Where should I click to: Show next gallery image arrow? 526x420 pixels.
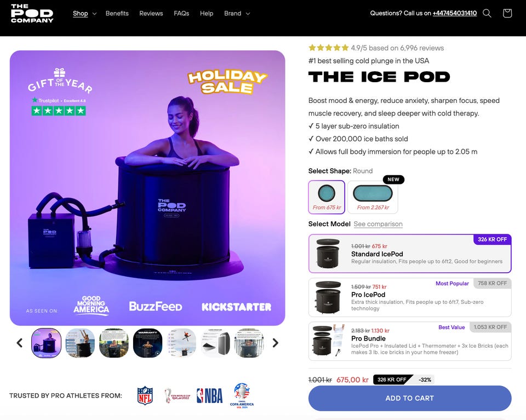tap(276, 343)
